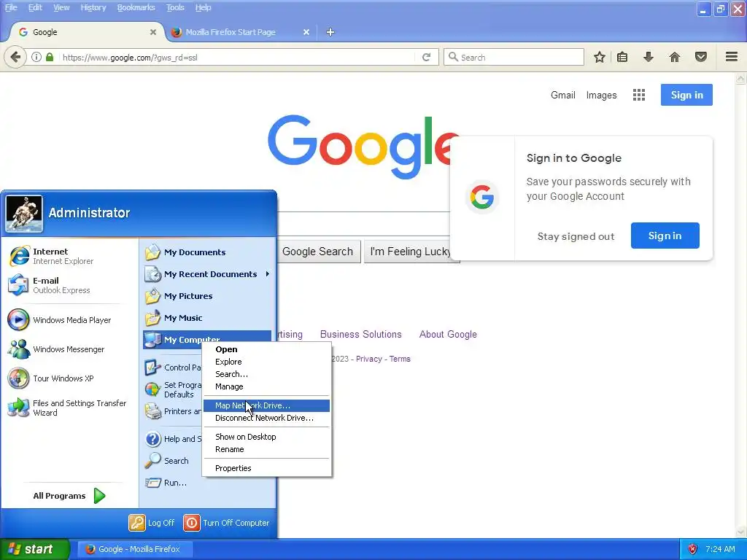
Task: Open the Edit menu
Action: 35,7
